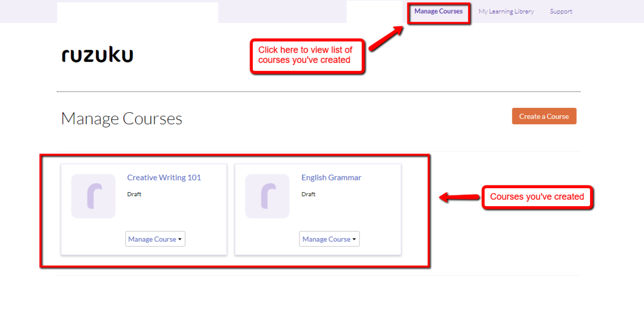The width and height of the screenshot is (644, 314).
Task: Open Manage Courses in top navigation
Action: (438, 11)
